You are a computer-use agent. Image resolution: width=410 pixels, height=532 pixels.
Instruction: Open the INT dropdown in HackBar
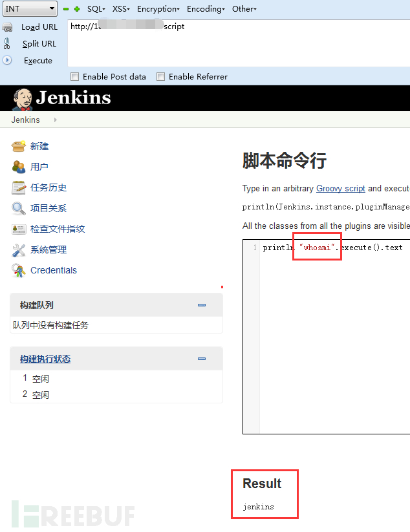pyautogui.click(x=30, y=8)
